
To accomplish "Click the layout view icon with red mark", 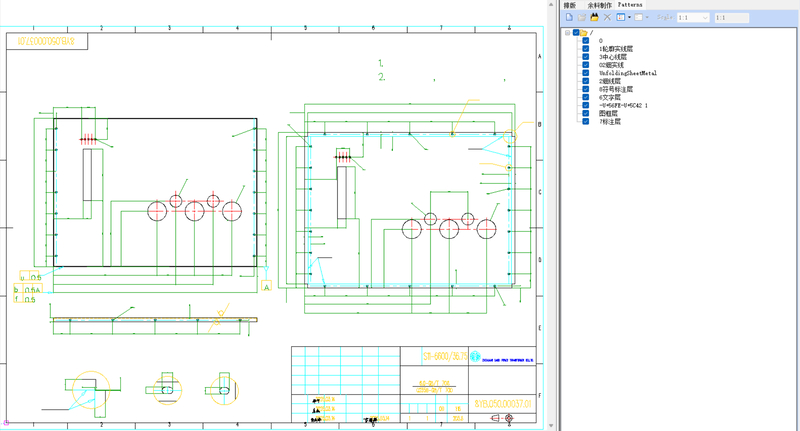I will [620, 18].
